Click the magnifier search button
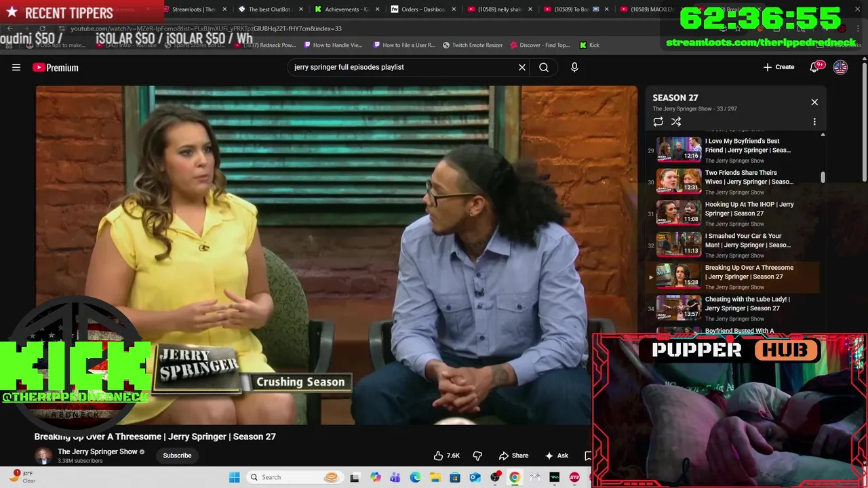868x488 pixels. point(544,67)
